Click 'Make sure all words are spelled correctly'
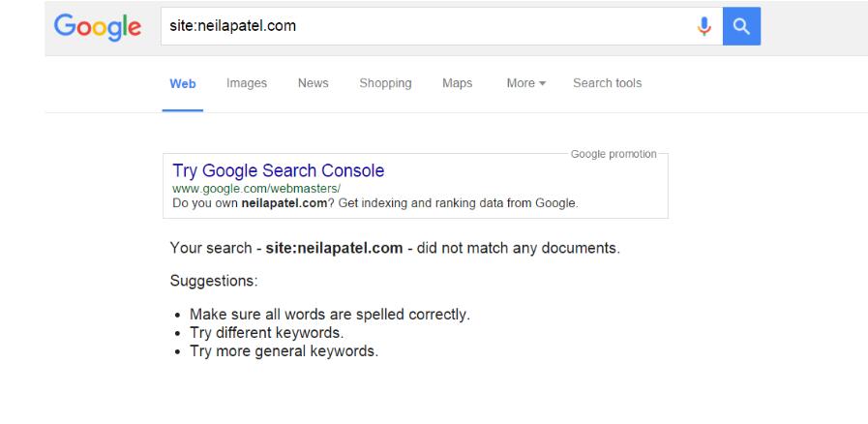The height and width of the screenshot is (424, 868). 329,315
